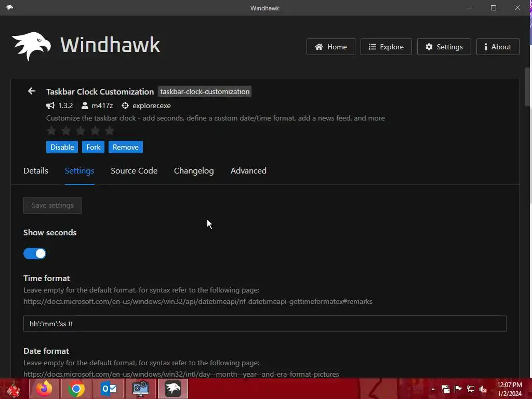This screenshot has width=532, height=399.
Task: Open the computer settings taskbar app
Action: [140, 389]
